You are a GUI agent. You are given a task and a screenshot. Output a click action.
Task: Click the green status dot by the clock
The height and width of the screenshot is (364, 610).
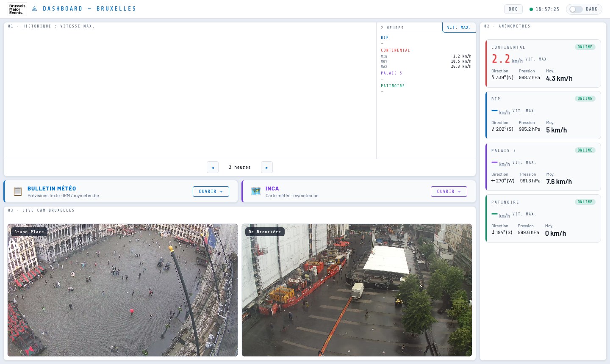point(531,9)
